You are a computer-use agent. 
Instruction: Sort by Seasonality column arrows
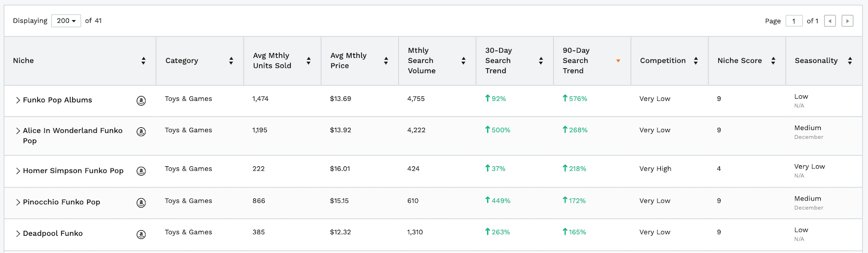click(x=850, y=61)
